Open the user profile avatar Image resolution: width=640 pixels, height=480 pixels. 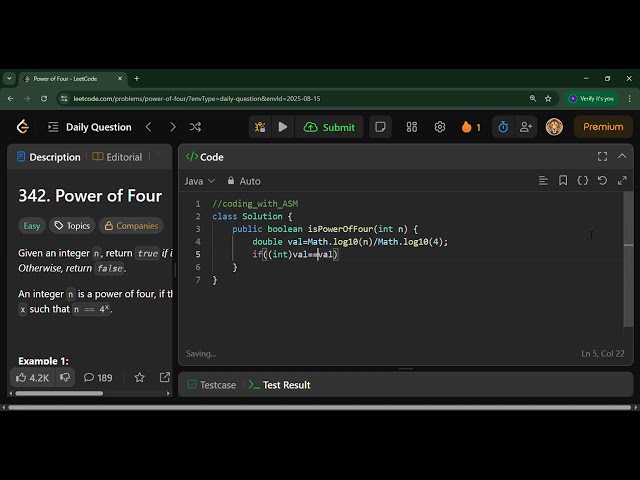point(554,127)
